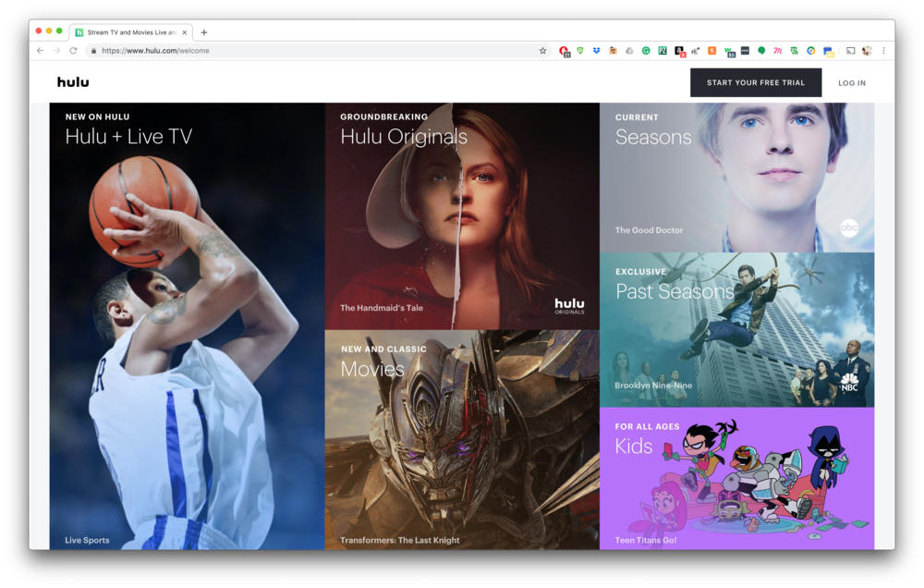Image resolution: width=924 pixels, height=588 pixels.
Task: Open the Past Seasons Brooklyn Nine-Nine tile
Action: click(737, 330)
